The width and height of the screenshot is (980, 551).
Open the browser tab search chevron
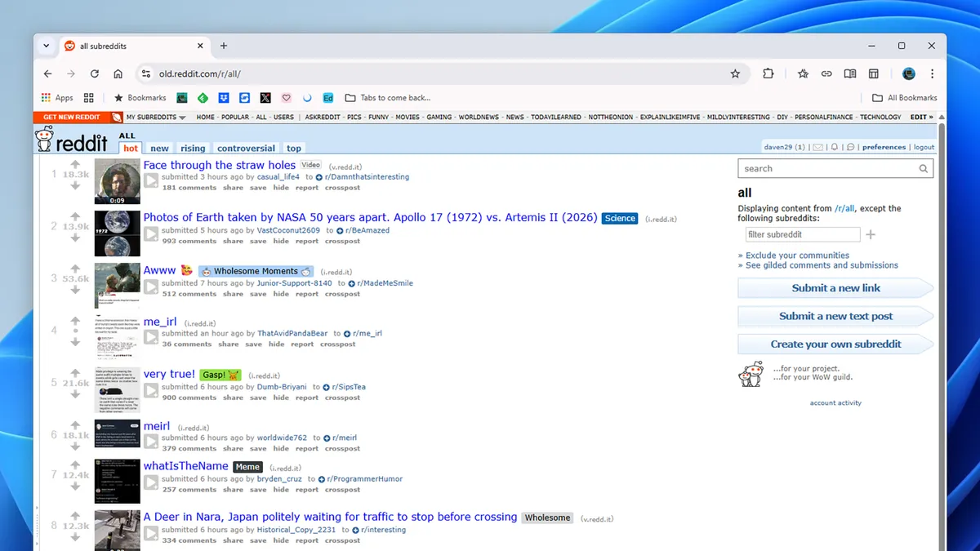46,46
